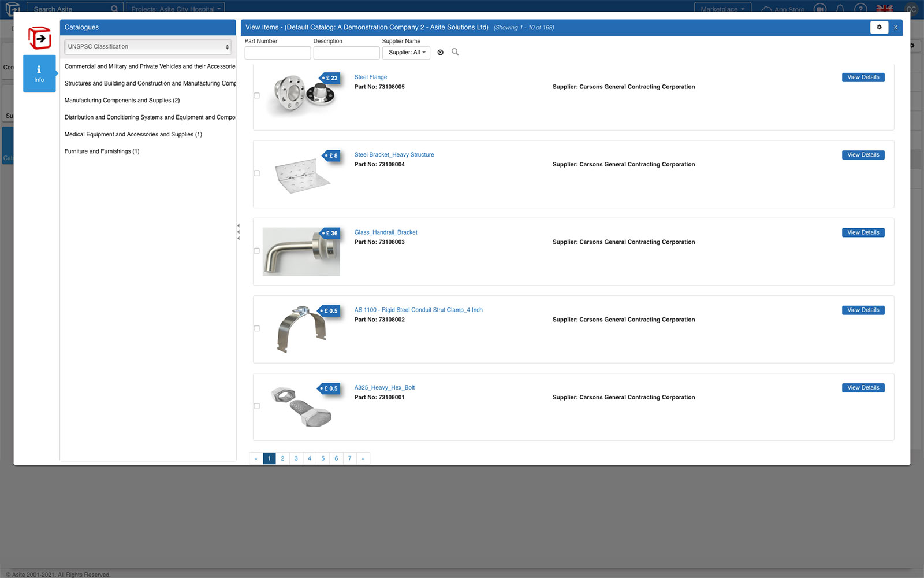Click the Glass Handrail Bracket product thumbnail
The height and width of the screenshot is (578, 924).
301,251
